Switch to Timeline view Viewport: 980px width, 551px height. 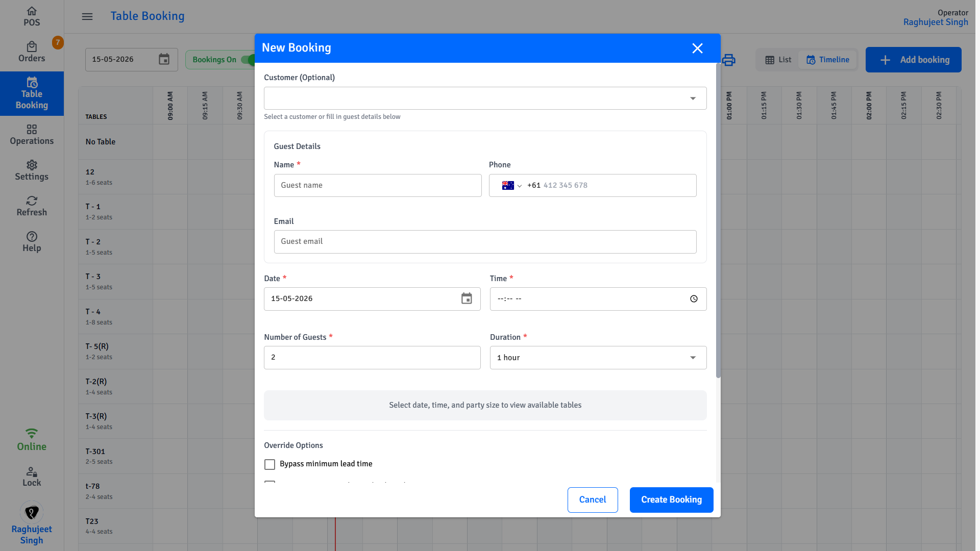pos(827,60)
